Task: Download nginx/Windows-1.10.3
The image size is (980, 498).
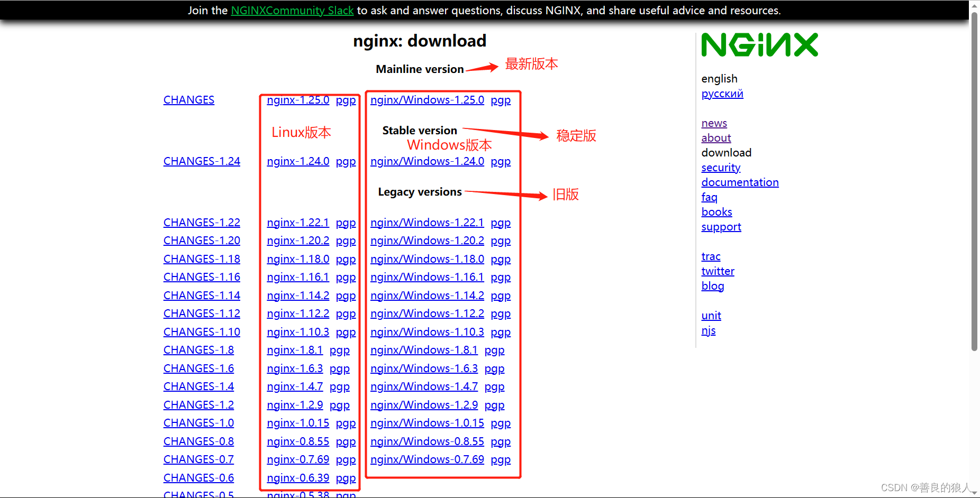Action: click(x=427, y=332)
